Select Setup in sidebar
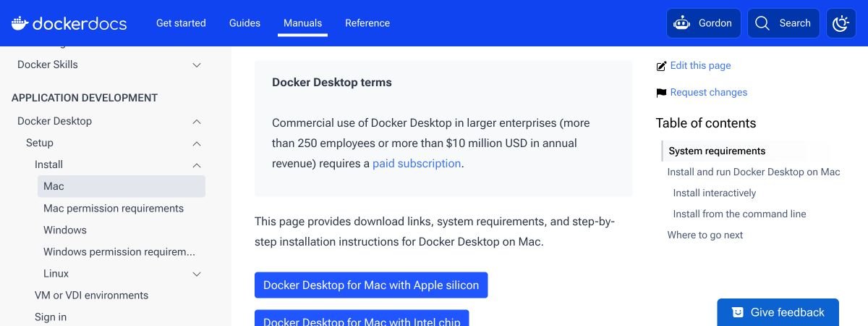This screenshot has width=868, height=326. pos(40,143)
